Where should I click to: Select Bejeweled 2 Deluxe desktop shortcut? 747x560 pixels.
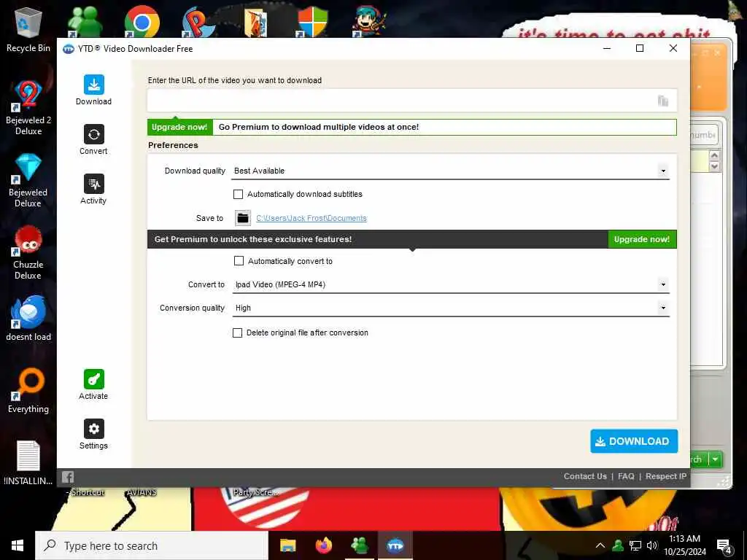[28, 107]
